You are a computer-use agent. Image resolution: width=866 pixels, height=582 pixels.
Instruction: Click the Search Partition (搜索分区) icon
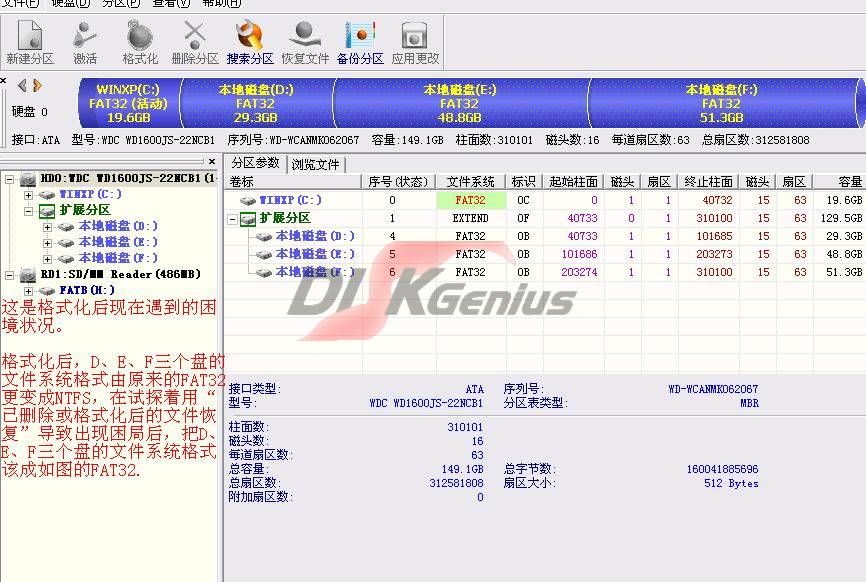[250, 42]
